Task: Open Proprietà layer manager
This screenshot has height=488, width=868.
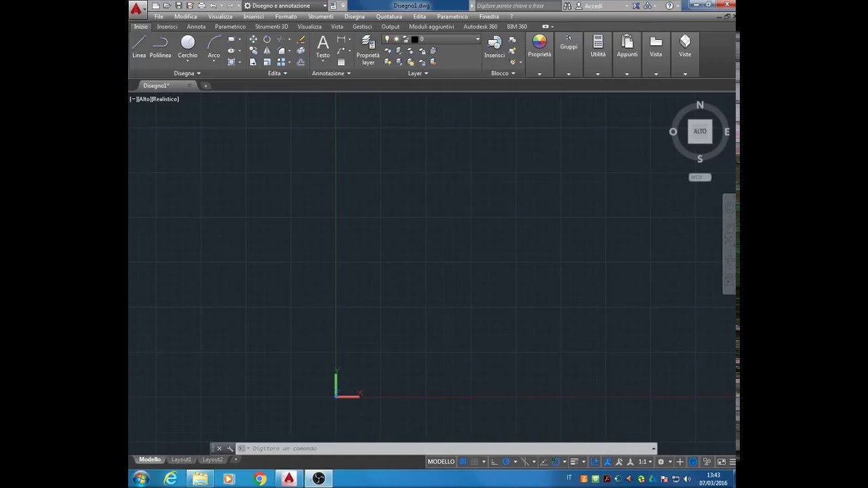Action: click(x=368, y=49)
